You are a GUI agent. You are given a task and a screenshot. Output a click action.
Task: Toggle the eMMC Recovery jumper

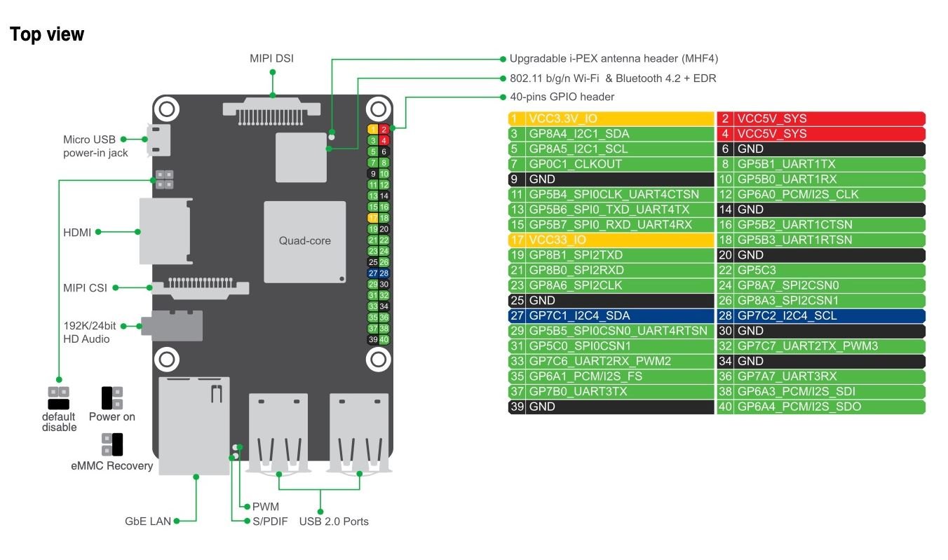112,444
